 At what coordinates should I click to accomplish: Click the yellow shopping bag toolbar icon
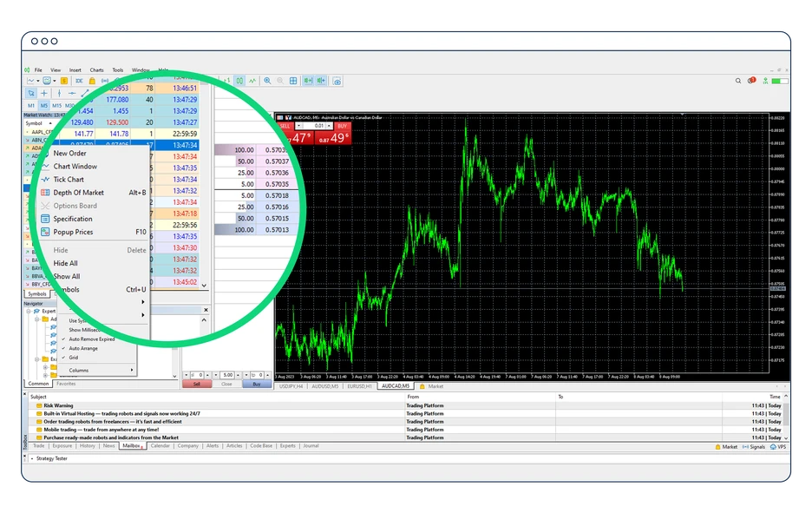pos(92,81)
